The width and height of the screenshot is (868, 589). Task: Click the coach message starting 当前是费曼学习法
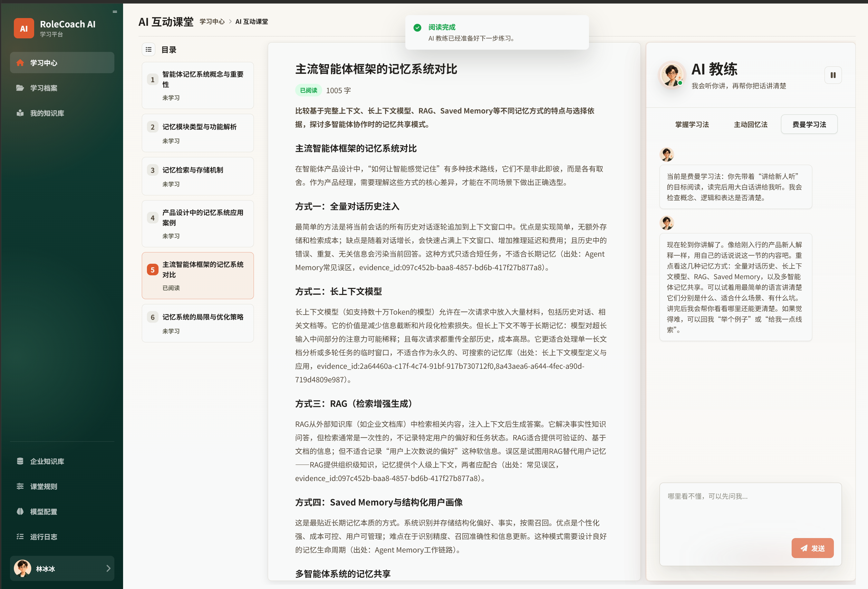coord(735,187)
